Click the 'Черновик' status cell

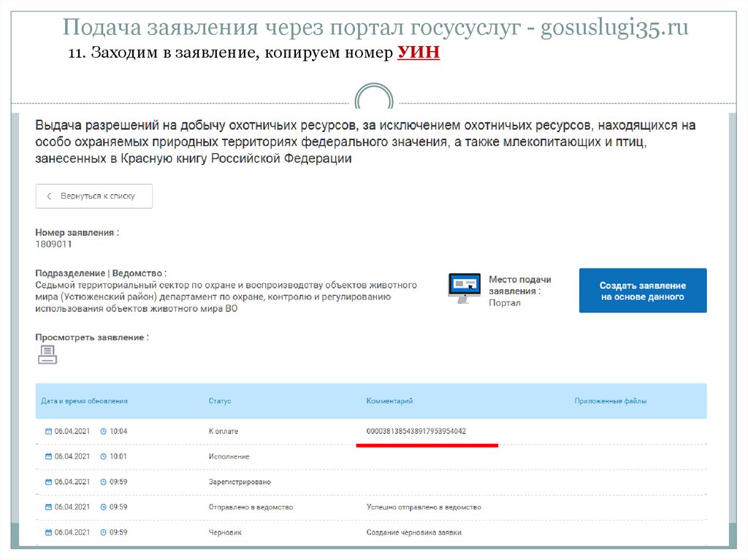pyautogui.click(x=225, y=532)
